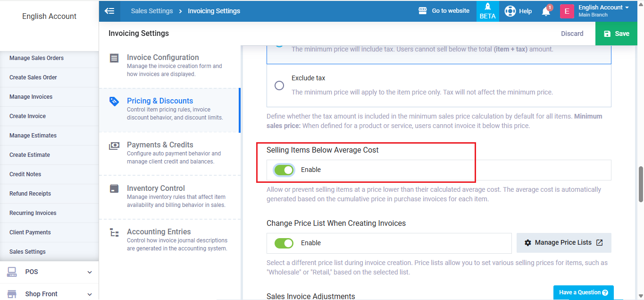
Task: Click the Sales Settings breadcrumb link
Action: [x=152, y=11]
